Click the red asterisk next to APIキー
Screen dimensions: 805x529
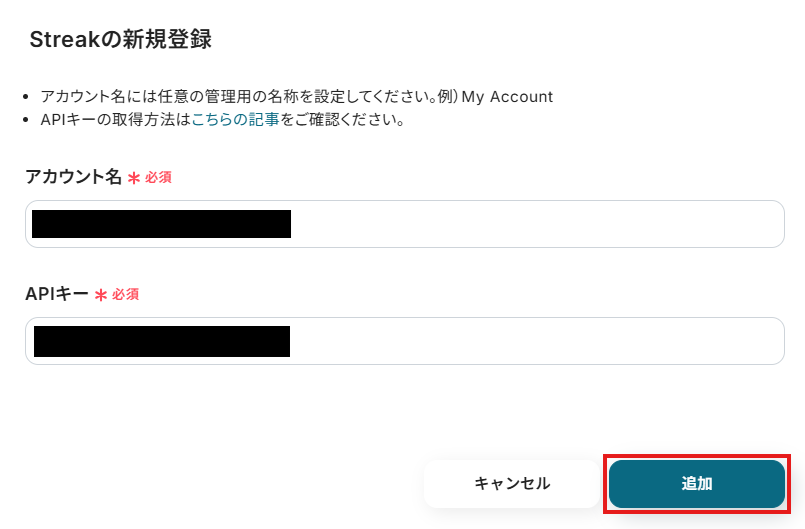100,295
